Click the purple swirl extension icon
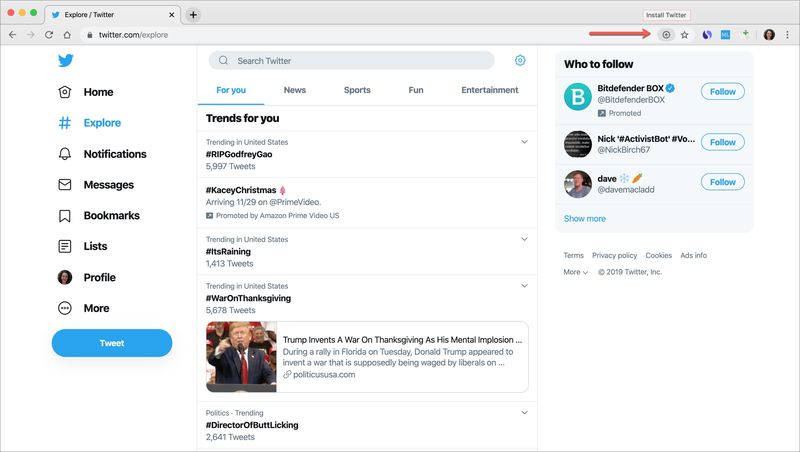This screenshot has width=800, height=452. 707,35
